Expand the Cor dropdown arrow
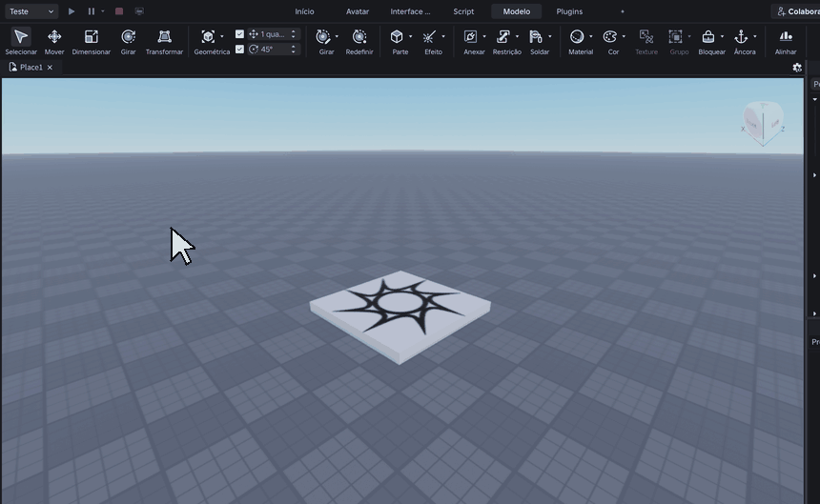Viewport: 820px width, 504px height. coord(624,36)
